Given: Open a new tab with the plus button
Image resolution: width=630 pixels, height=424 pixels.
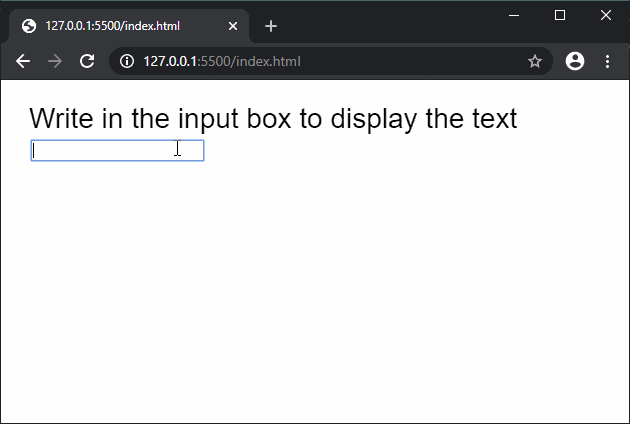Looking at the screenshot, I should pyautogui.click(x=270, y=26).
